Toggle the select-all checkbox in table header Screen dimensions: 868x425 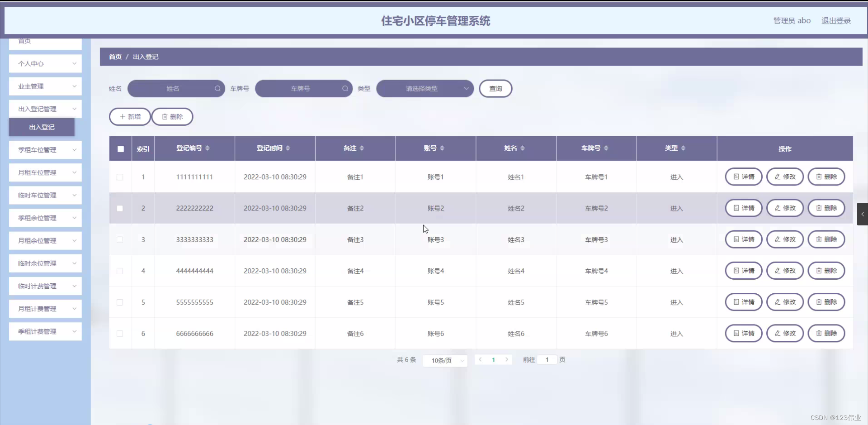(x=120, y=149)
